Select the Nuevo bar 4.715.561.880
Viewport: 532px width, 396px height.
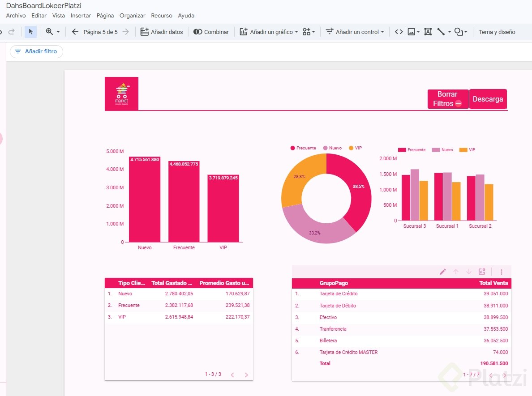pyautogui.click(x=145, y=200)
